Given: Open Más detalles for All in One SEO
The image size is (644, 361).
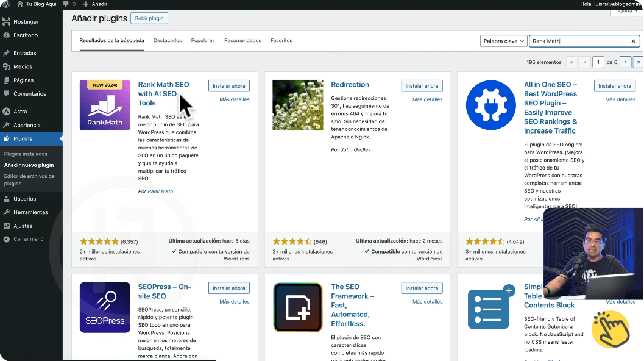Looking at the screenshot, I should (x=620, y=99).
